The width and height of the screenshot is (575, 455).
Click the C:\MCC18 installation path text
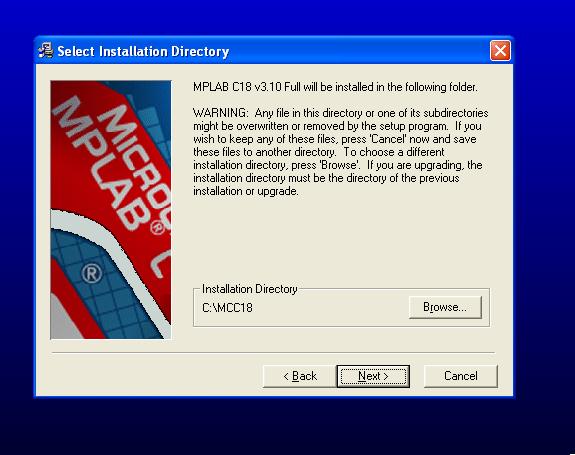point(227,307)
